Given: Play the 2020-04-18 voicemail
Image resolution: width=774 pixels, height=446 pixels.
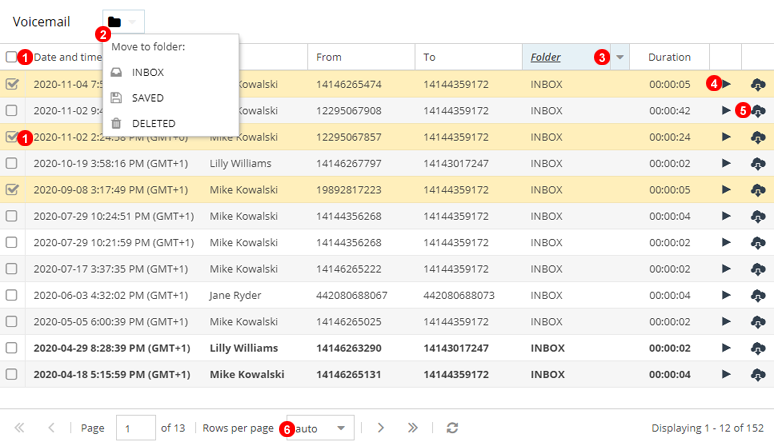Looking at the screenshot, I should point(726,374).
